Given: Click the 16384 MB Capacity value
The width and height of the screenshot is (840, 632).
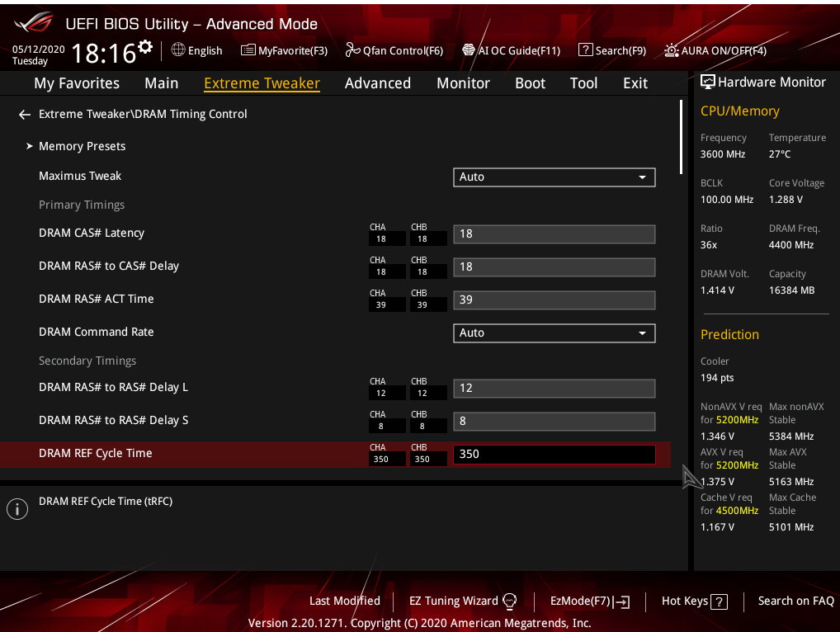Looking at the screenshot, I should [791, 290].
